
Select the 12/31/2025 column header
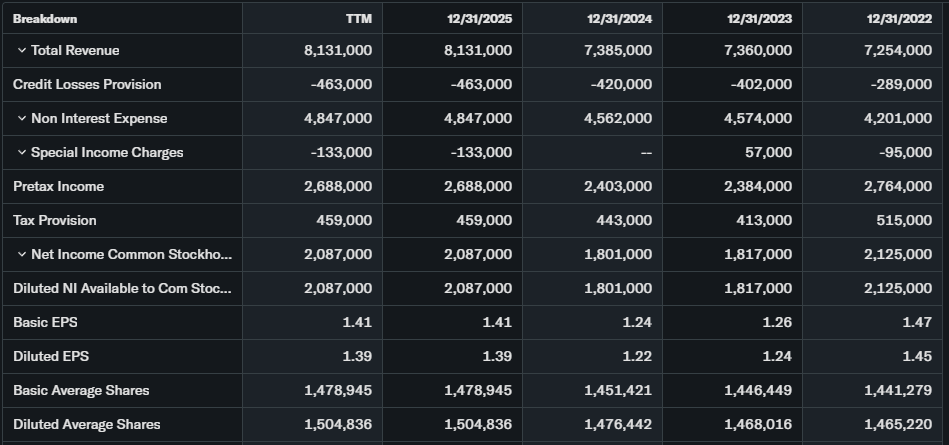[x=479, y=19]
